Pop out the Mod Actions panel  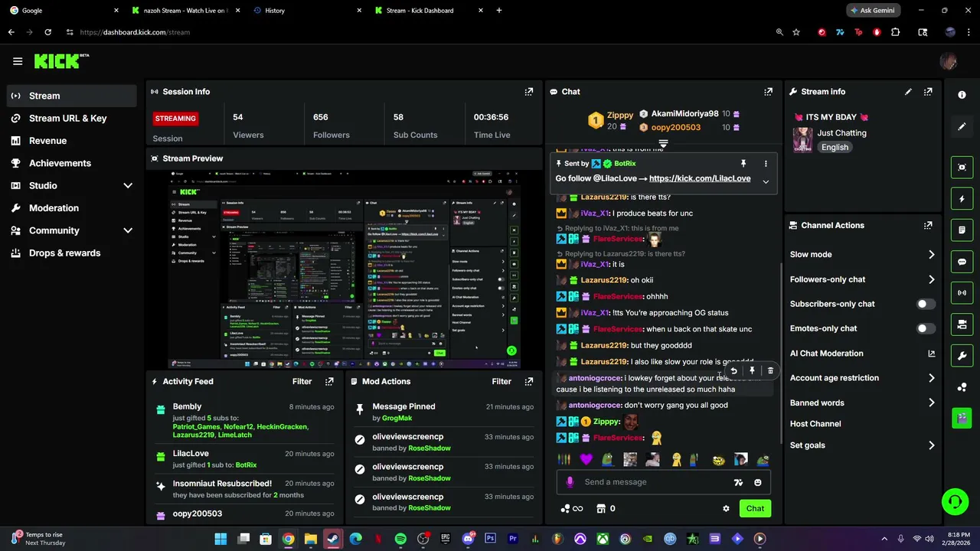[x=528, y=381]
